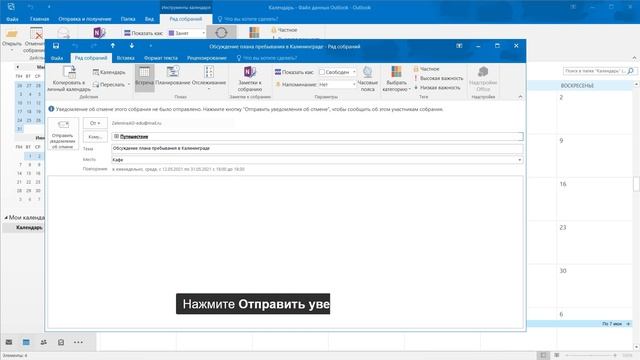The width and height of the screenshot is (640, 360).
Task: Set Высокая важность for the meeting
Action: [x=438, y=78]
